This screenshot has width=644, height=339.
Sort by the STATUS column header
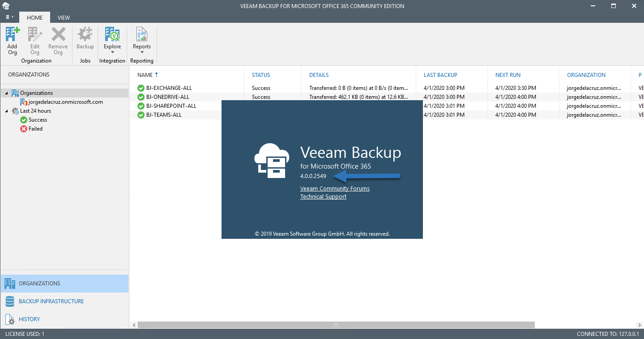coord(261,75)
